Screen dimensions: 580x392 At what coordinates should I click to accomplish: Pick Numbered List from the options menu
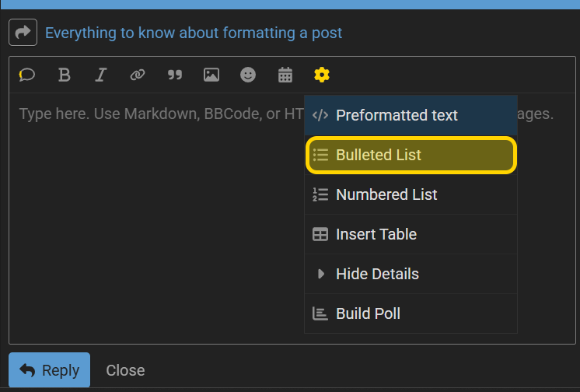pyautogui.click(x=411, y=194)
